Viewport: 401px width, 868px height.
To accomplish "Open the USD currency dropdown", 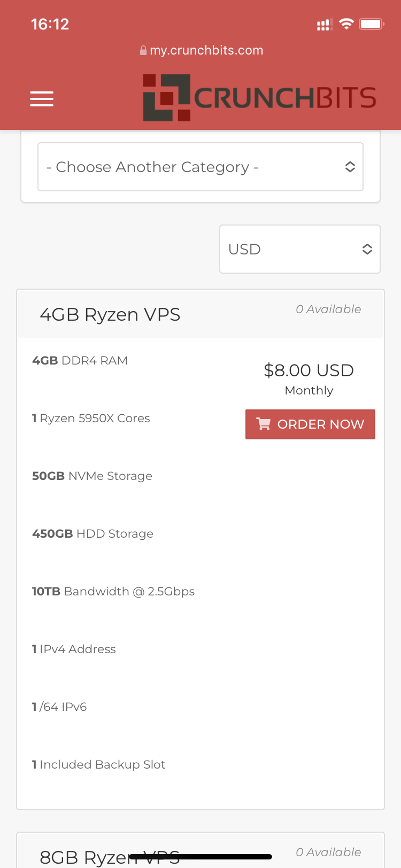I will 299,249.
